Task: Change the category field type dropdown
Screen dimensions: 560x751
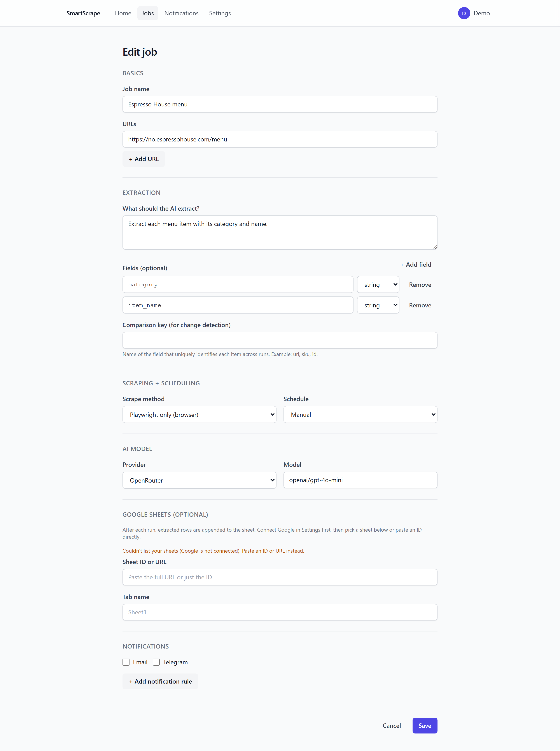Action: tap(378, 285)
